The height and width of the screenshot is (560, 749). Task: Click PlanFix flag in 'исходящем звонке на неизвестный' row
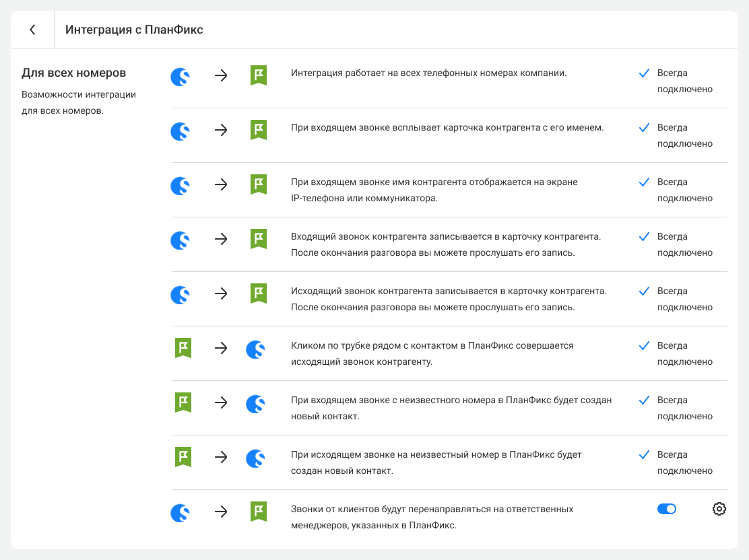[183, 456]
